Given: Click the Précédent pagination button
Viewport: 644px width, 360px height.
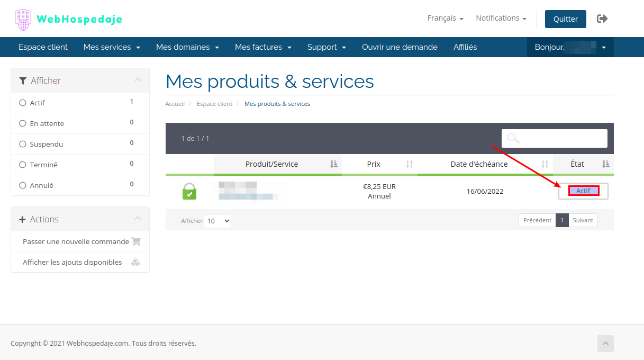Looking at the screenshot, I should [537, 220].
